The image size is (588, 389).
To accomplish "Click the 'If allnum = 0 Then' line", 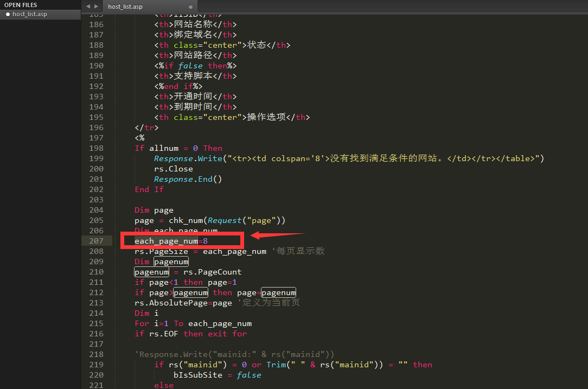I will (x=178, y=148).
